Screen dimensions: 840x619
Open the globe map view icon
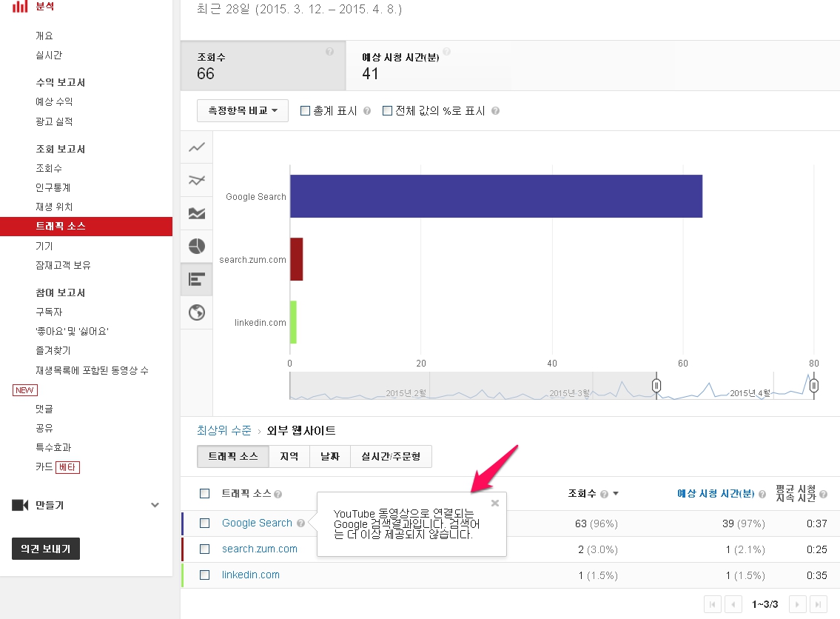[197, 312]
